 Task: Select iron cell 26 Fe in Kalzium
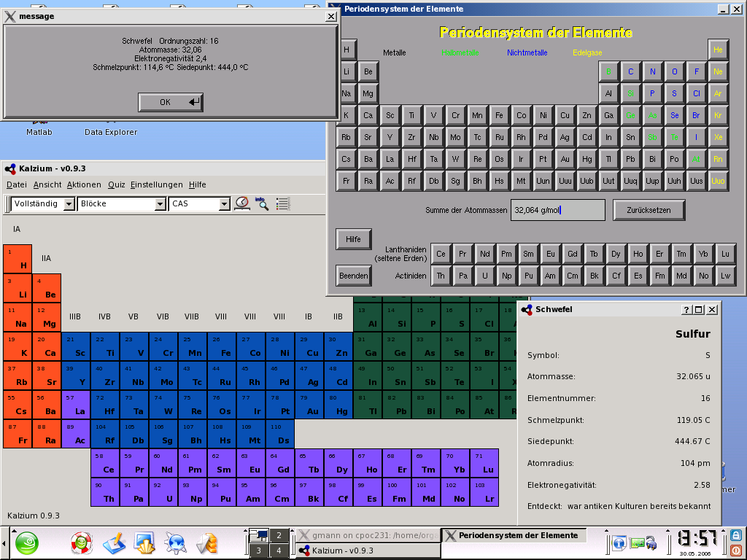tap(222, 346)
